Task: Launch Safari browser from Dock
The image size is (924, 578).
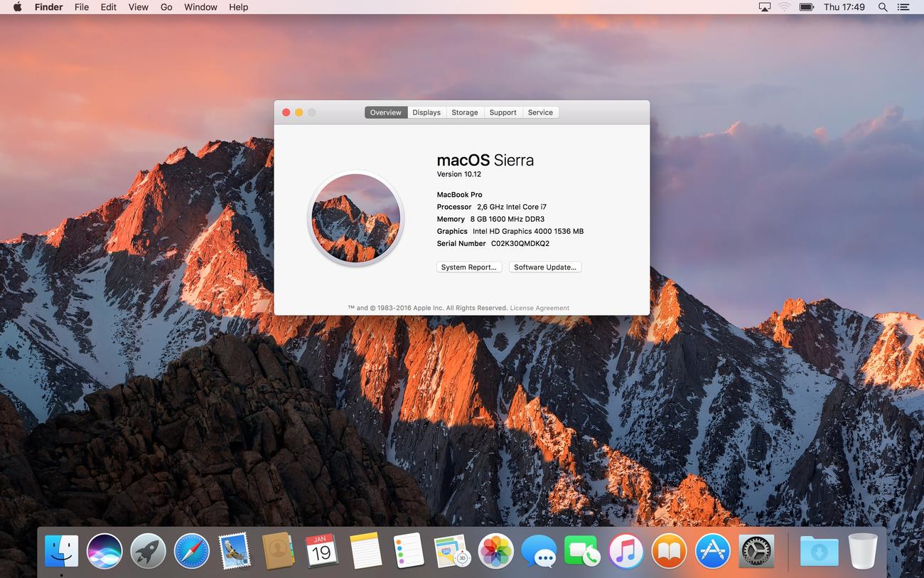Action: pyautogui.click(x=192, y=551)
